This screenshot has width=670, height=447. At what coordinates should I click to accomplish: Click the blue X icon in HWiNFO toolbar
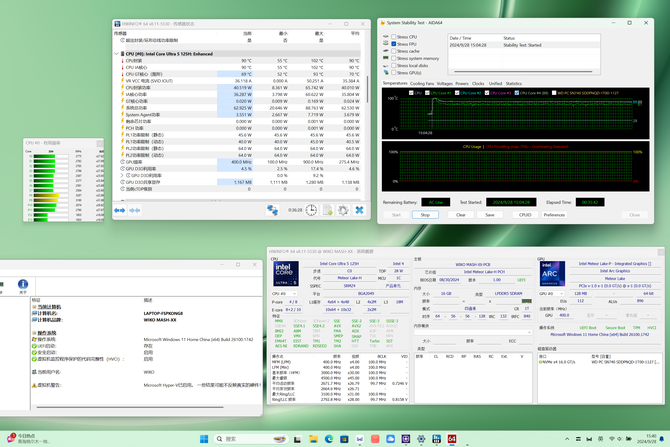tap(359, 210)
